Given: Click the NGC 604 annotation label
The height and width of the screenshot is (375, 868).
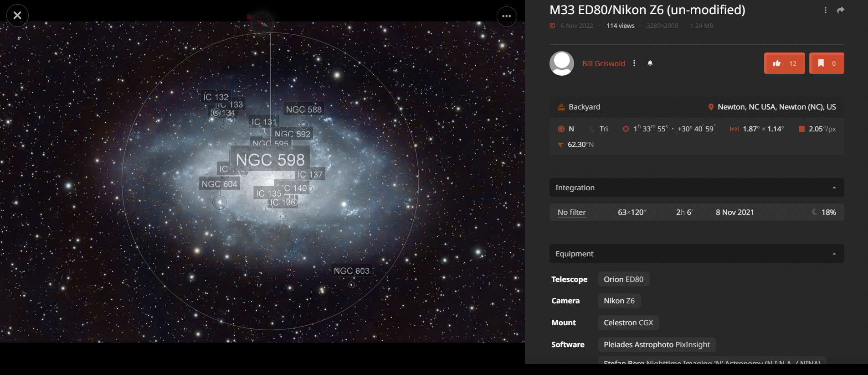Looking at the screenshot, I should point(220,184).
